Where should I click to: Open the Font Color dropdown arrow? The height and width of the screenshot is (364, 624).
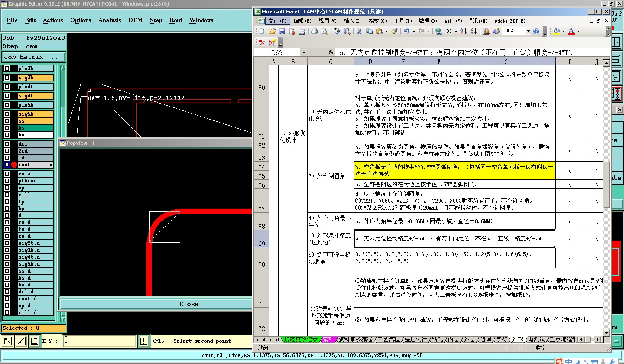pos(578,31)
